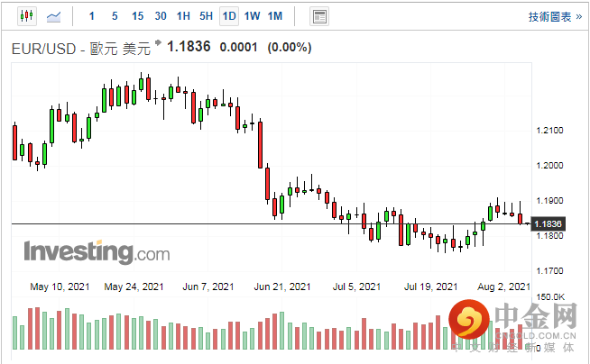Click the 1.2000 price axis label
590x364 pixels.
548,166
